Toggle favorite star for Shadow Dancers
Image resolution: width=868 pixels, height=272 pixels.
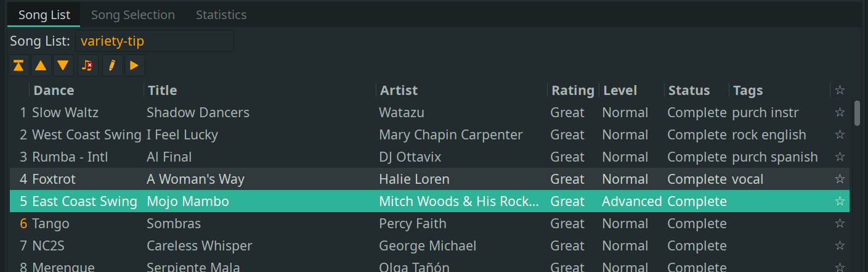(x=839, y=113)
